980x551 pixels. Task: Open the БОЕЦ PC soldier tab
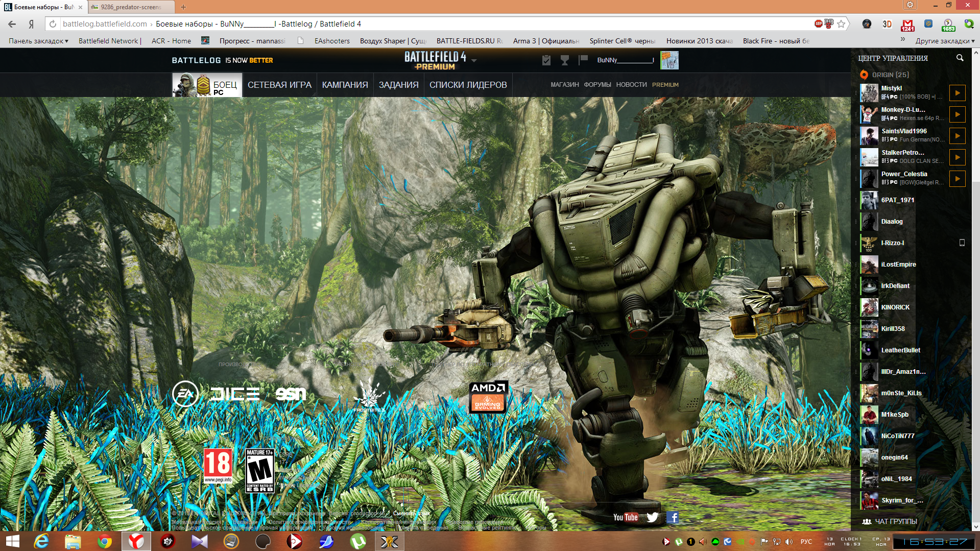[x=207, y=85]
